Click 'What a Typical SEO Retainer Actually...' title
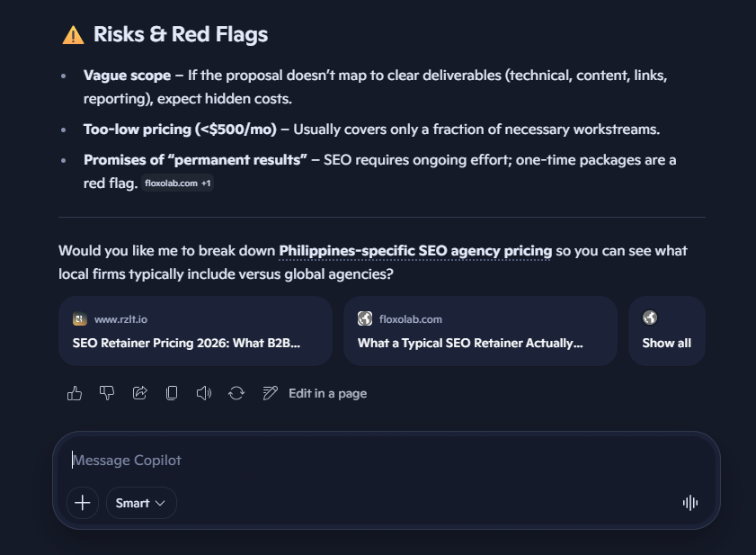Viewport: 756px width, 555px height. coord(470,343)
